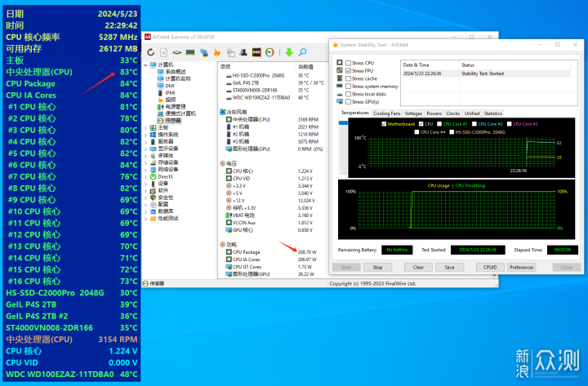Select IPMI in the AIDA64 tree
The height and width of the screenshot is (386, 588).
[x=170, y=92]
